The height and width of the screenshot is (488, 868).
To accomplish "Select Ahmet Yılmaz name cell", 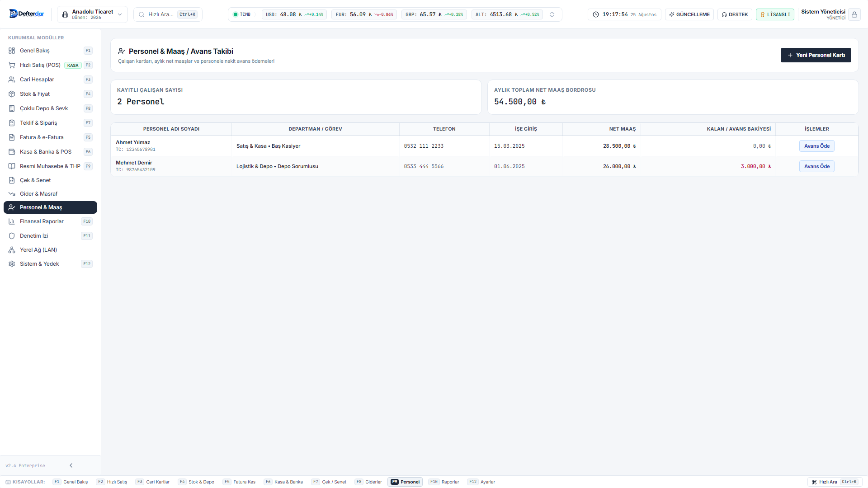I will (x=171, y=146).
